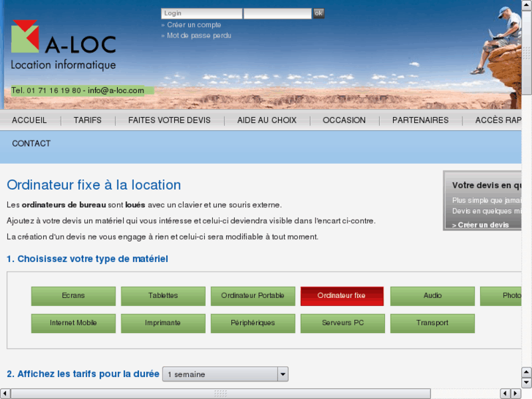Pick the Internet Mobile button

coord(73,323)
